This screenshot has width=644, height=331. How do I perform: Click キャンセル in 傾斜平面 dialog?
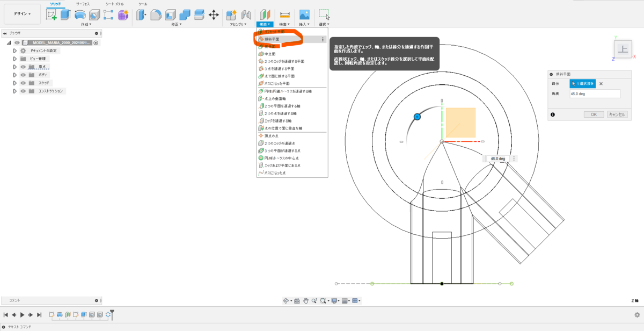pyautogui.click(x=616, y=114)
